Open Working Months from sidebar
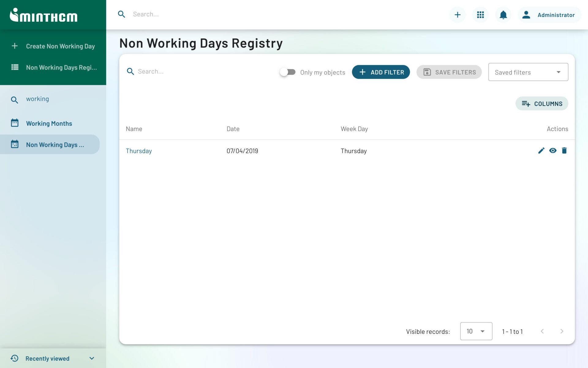 pyautogui.click(x=49, y=123)
